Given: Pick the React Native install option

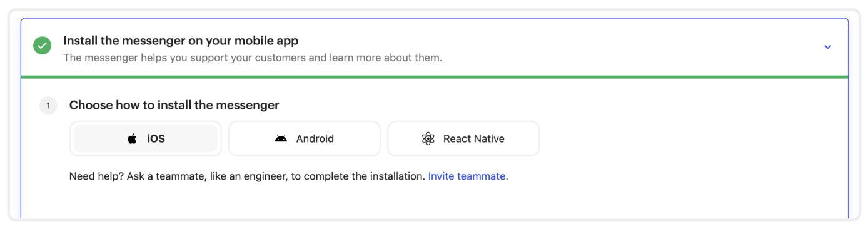Looking at the screenshot, I should pyautogui.click(x=463, y=138).
